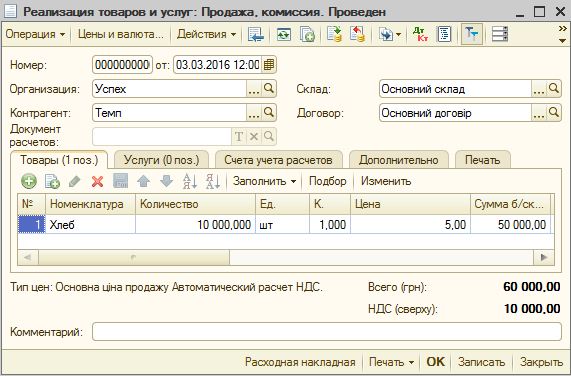571x376 pixels.
Task: Select the sum cell 50 000,00
Action: coord(511,224)
